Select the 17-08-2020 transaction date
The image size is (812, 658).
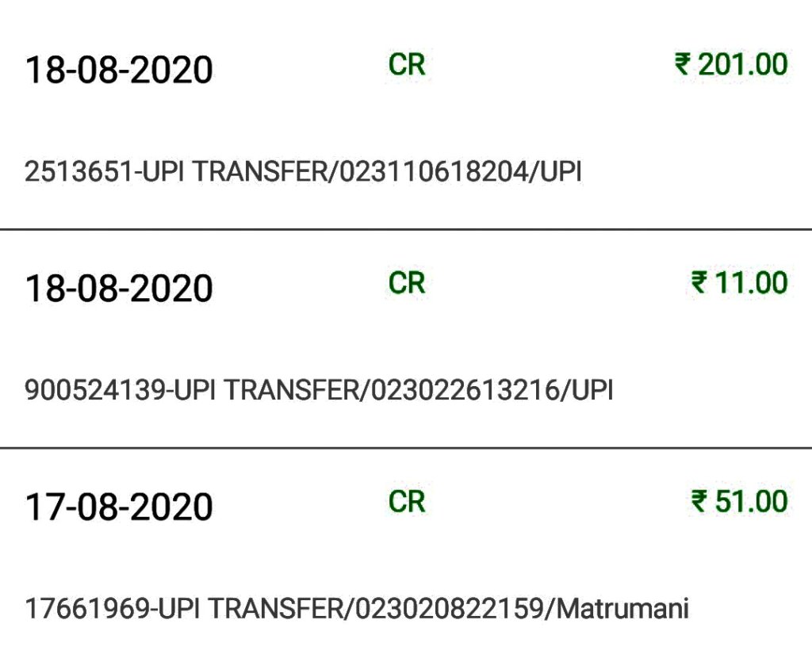(x=119, y=507)
